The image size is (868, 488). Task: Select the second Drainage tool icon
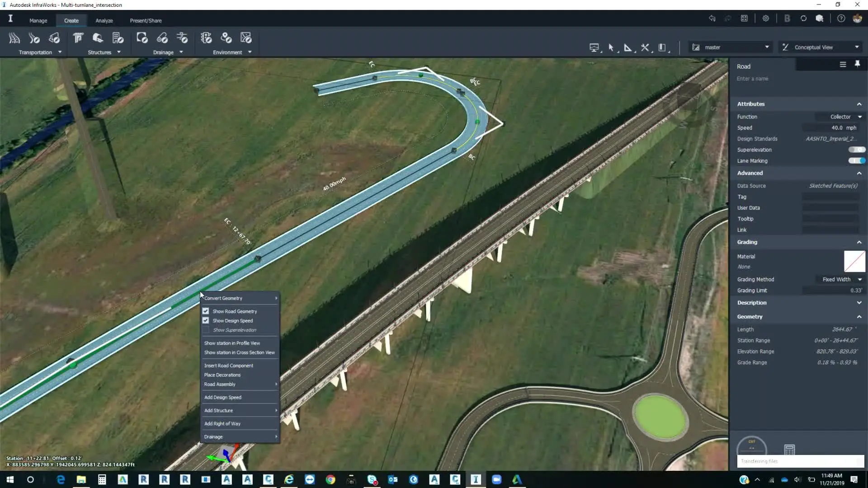(162, 38)
